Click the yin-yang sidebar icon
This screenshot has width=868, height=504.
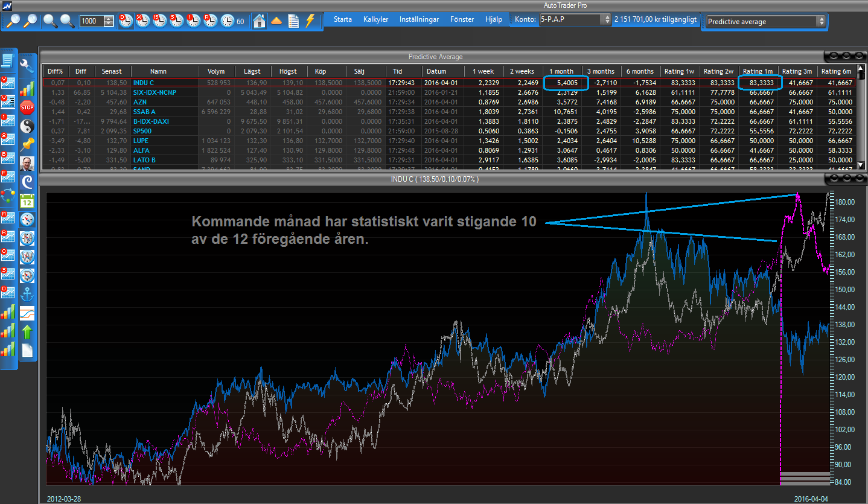[x=27, y=126]
